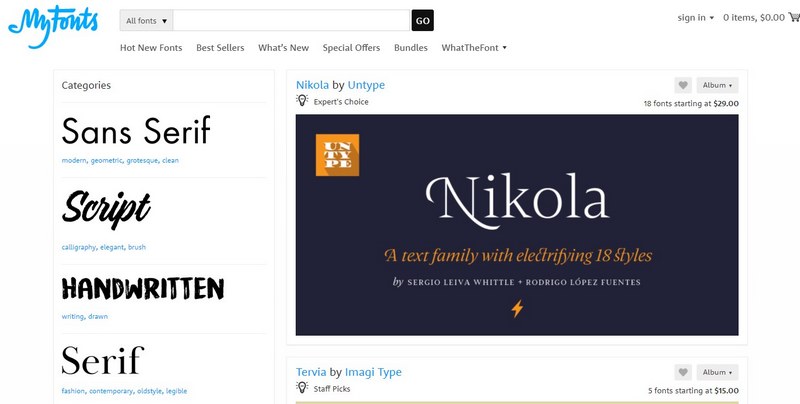Open the Best Sellers page

220,47
